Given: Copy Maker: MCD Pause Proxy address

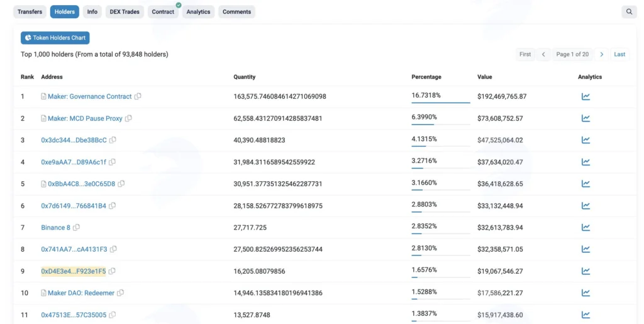Looking at the screenshot, I should point(128,118).
